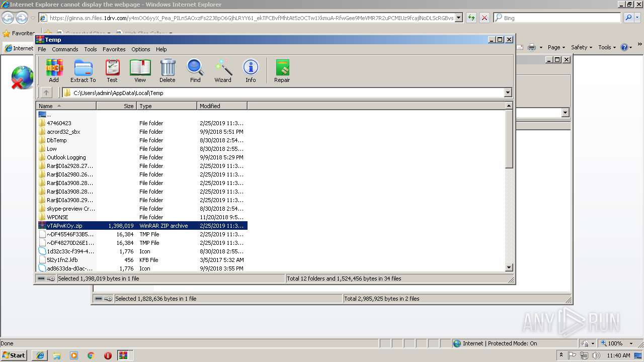Expand the background WinRAR window path dropdown
Screen dimensions: 644x362
[565, 113]
